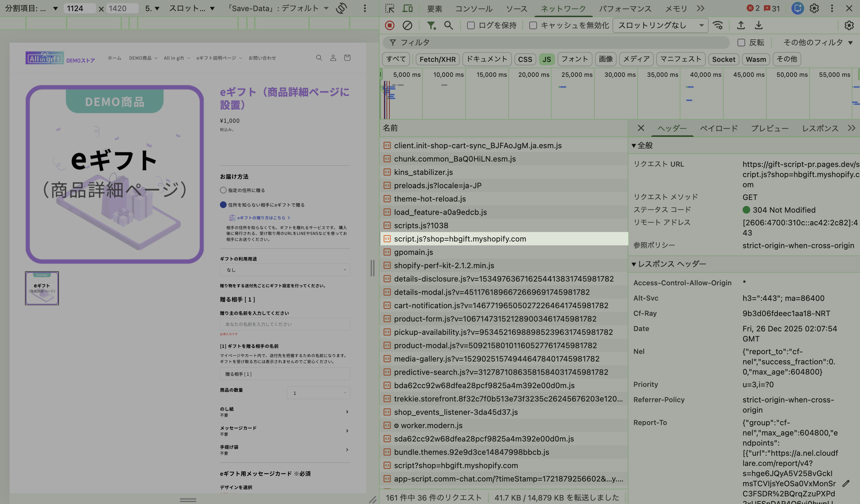The image size is (860, 504).
Task: Switch to the ペイロード tab
Action: pos(719,128)
